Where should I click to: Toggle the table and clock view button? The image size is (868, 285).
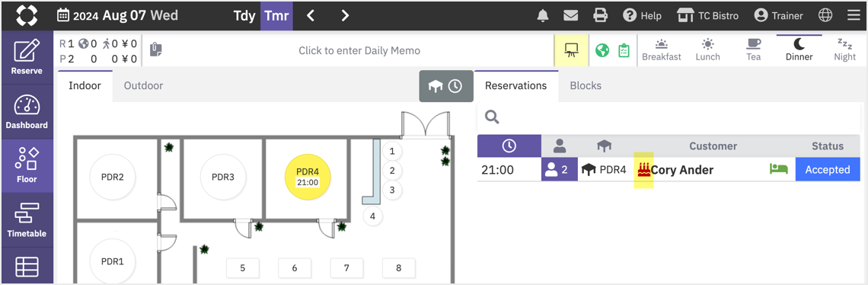(446, 87)
